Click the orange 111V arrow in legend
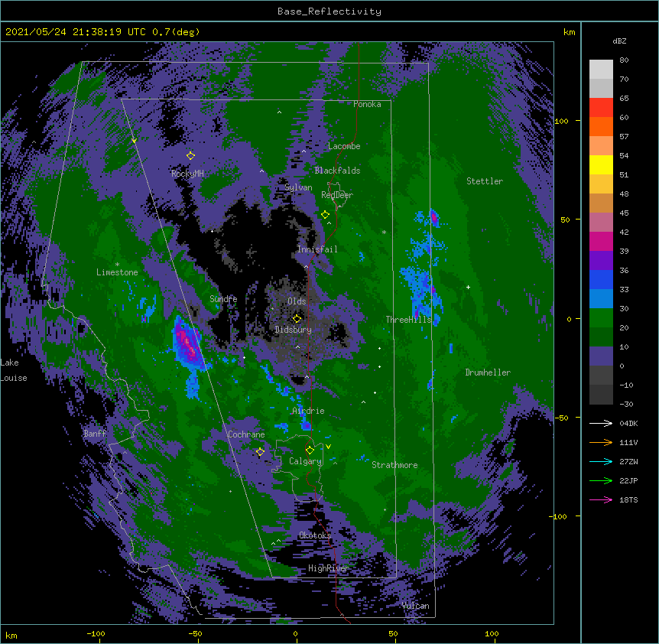This screenshot has width=659, height=644. click(601, 442)
